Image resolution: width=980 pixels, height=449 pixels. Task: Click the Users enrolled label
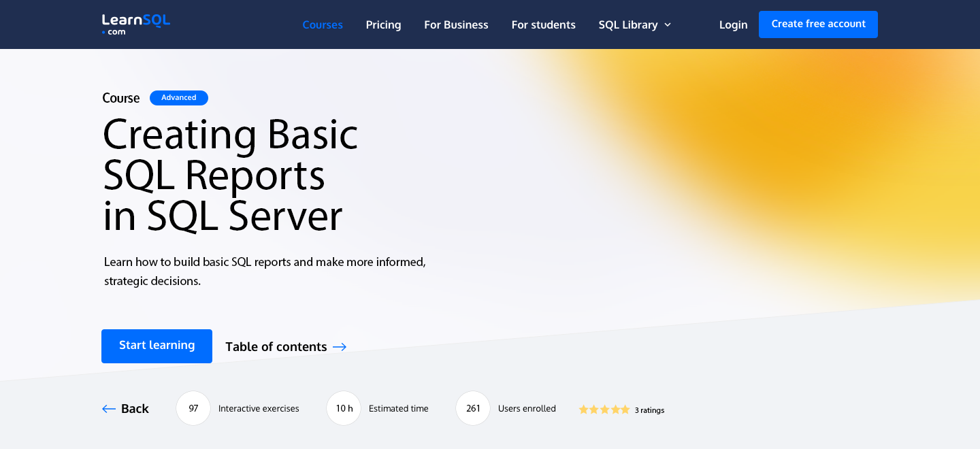pos(527,409)
